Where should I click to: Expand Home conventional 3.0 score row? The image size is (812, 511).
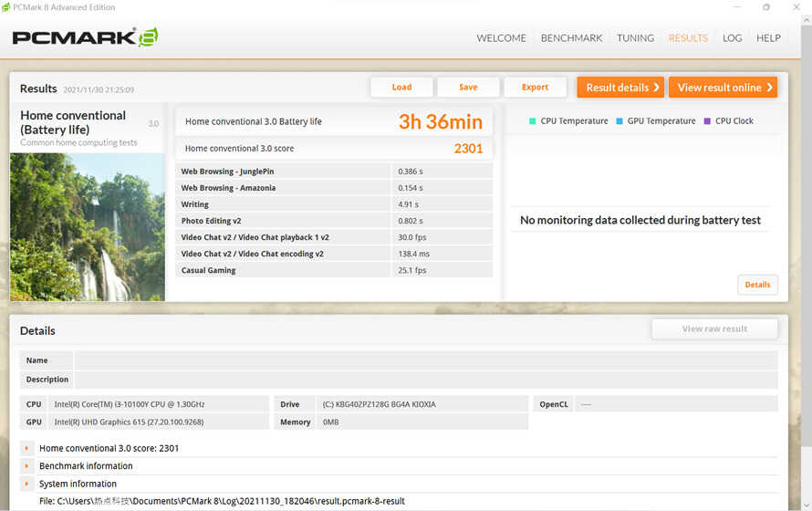[x=26, y=448]
